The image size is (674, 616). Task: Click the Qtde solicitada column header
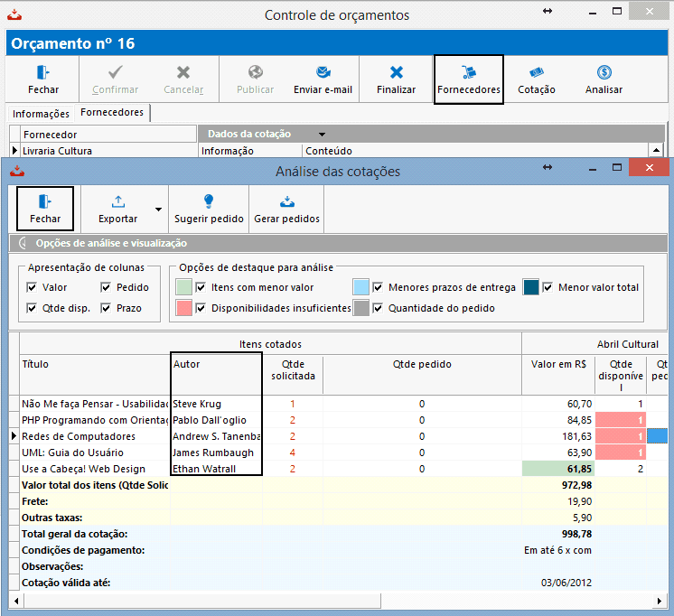[293, 375]
